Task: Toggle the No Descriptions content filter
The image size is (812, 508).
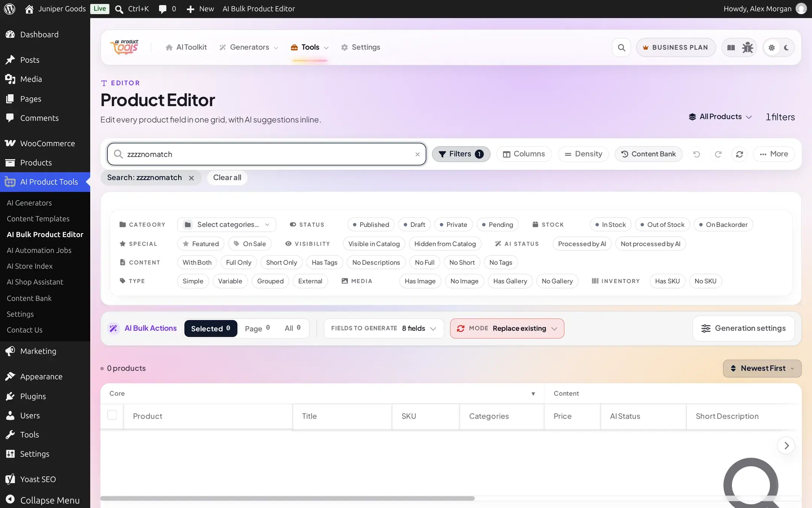Action: tap(376, 263)
